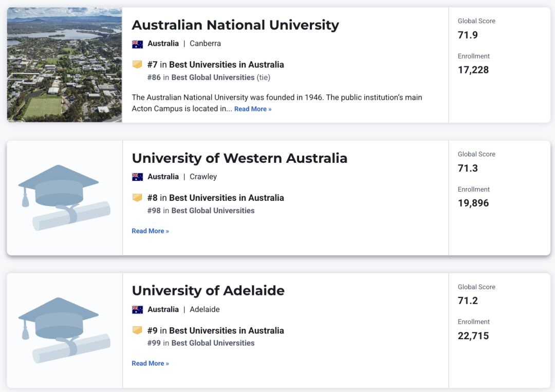
Task: Open #99 in Best Global Universities link
Action: (x=201, y=343)
